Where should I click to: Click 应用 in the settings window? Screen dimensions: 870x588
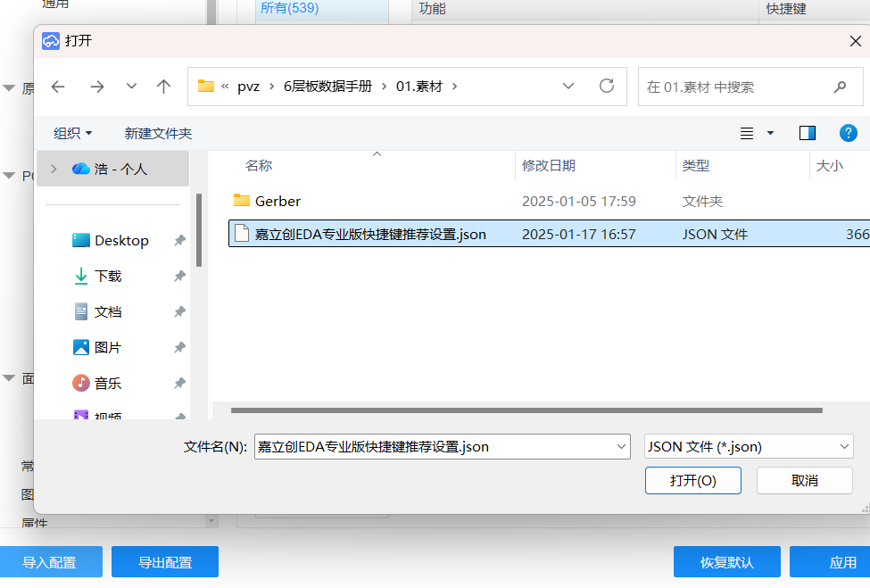830,562
